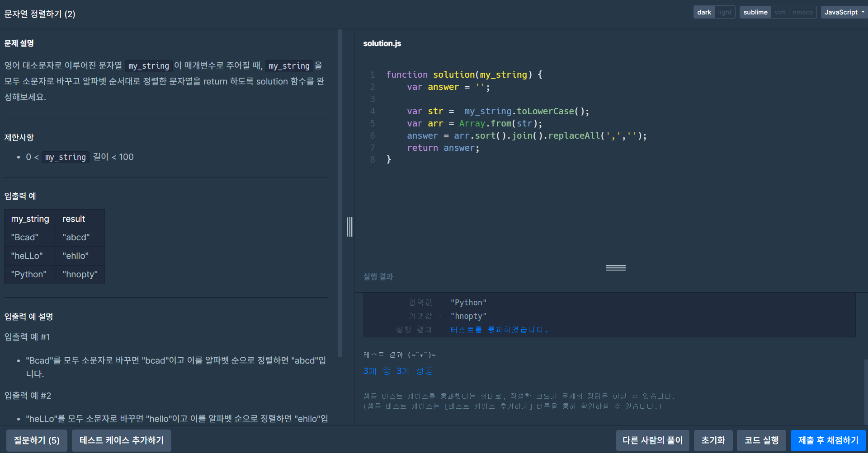The height and width of the screenshot is (453, 868).
Task: Click the 실행 결과 panel header
Action: (x=378, y=276)
